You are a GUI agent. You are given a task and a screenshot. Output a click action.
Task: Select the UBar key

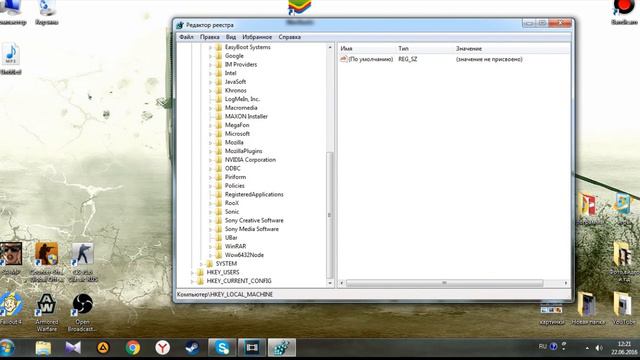(x=231, y=238)
